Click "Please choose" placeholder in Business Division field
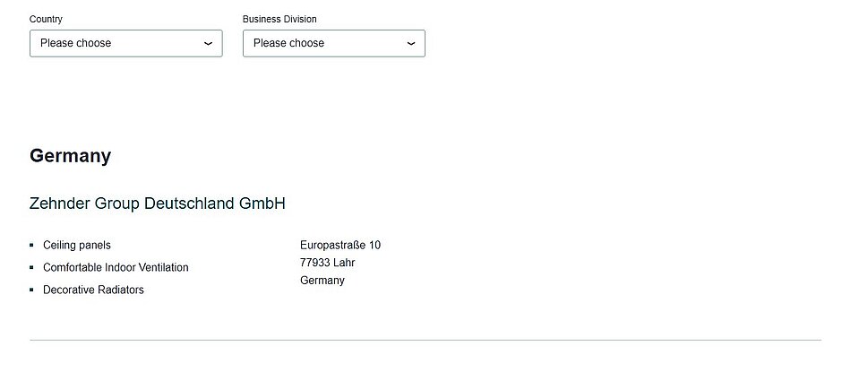The height and width of the screenshot is (381, 868). tap(289, 43)
